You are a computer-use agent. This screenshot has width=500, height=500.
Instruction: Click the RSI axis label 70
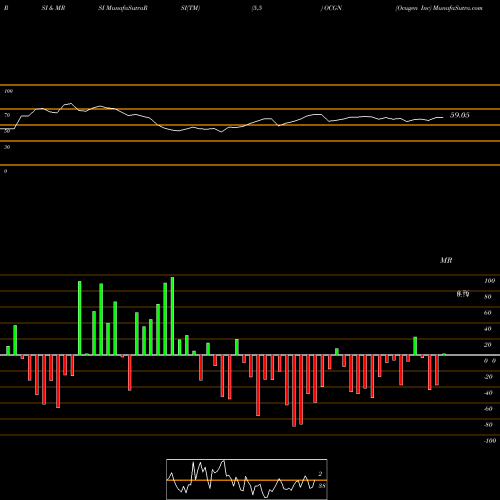[7, 115]
